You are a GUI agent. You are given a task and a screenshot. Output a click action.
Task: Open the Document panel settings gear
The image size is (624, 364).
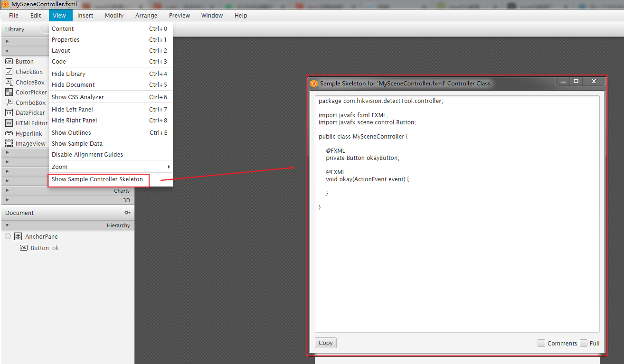[x=126, y=213]
